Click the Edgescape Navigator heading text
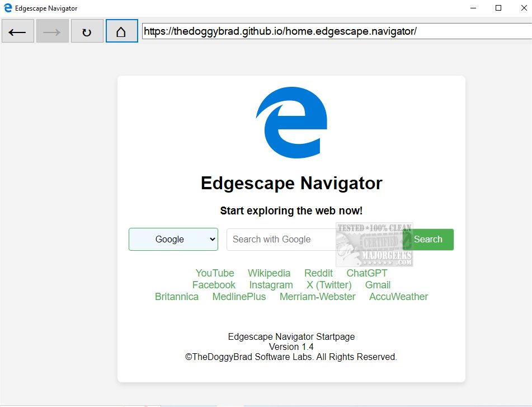532x407 pixels. click(291, 183)
